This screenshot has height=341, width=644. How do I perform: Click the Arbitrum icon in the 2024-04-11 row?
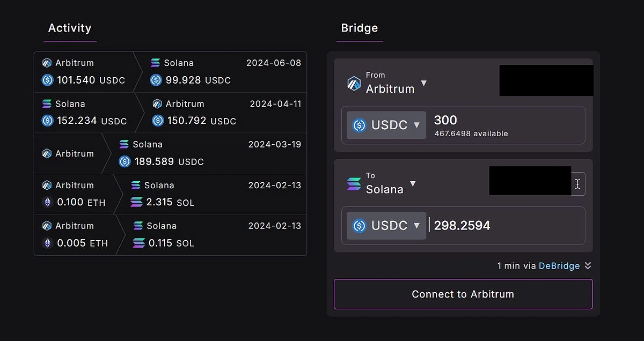pyautogui.click(x=157, y=103)
